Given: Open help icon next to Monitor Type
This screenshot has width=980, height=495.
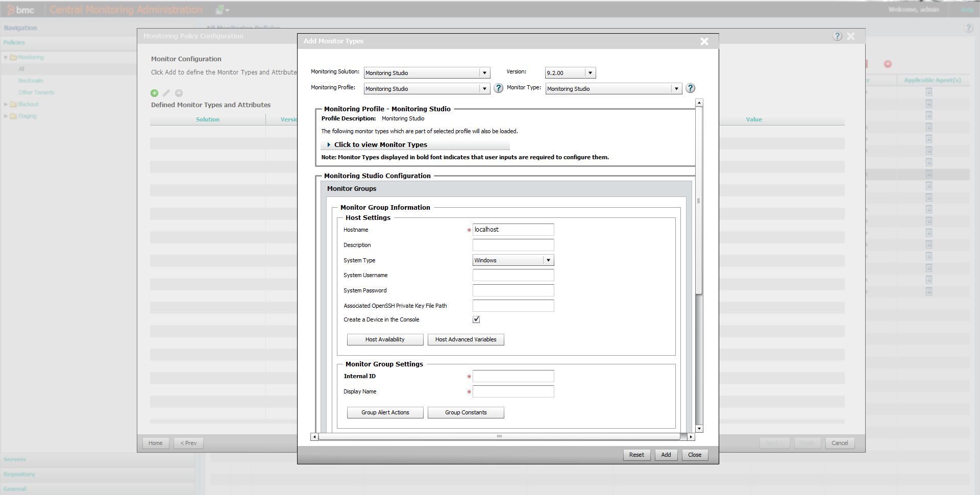Looking at the screenshot, I should (x=690, y=88).
